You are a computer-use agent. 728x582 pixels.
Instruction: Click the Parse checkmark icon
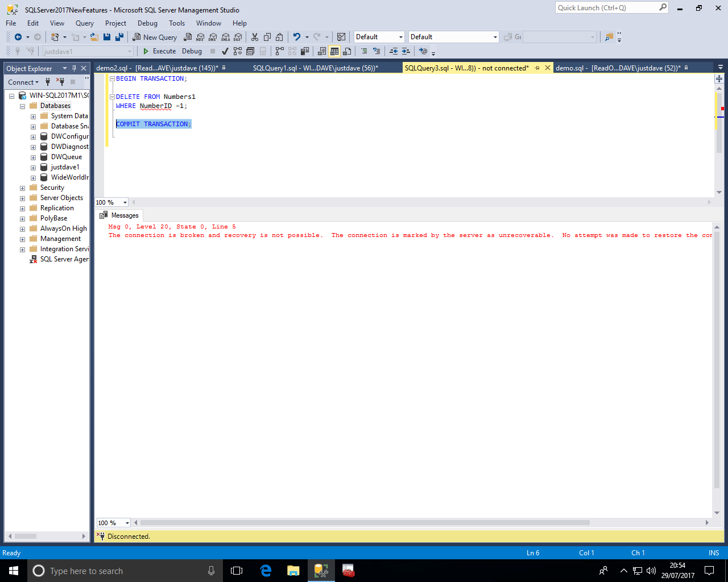225,51
